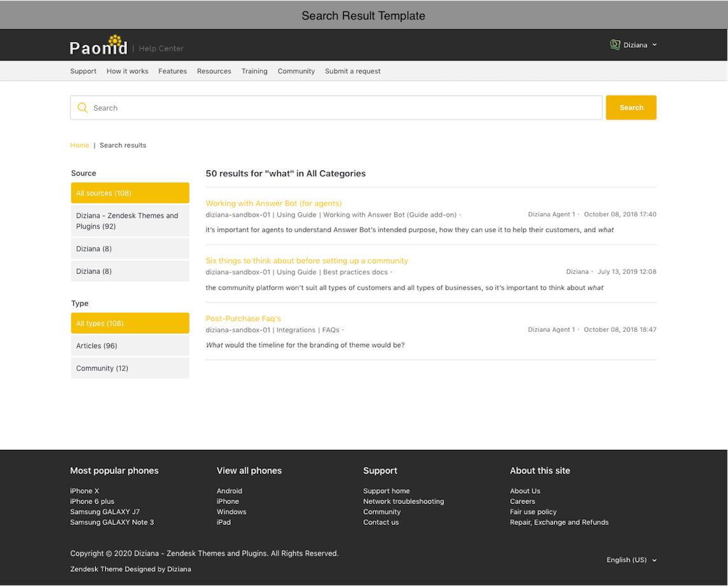Open Fair use policy footer link
The image size is (728, 586).
pyautogui.click(x=533, y=512)
